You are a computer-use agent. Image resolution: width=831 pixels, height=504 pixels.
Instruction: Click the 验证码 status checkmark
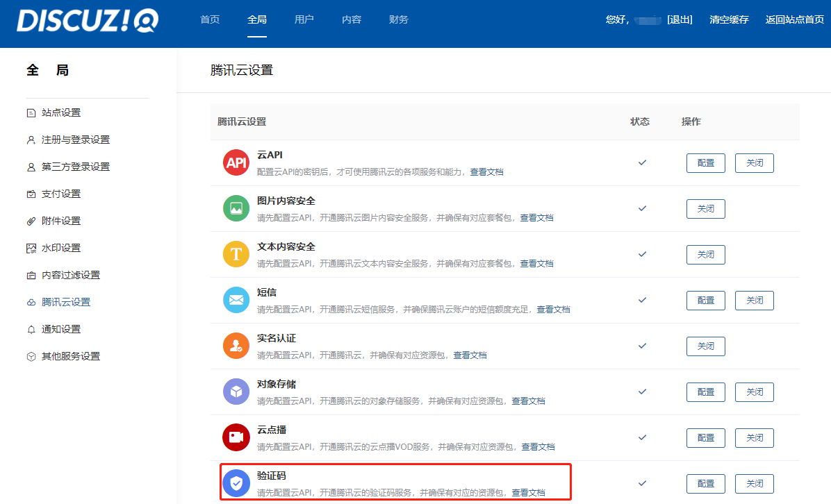pyautogui.click(x=642, y=483)
